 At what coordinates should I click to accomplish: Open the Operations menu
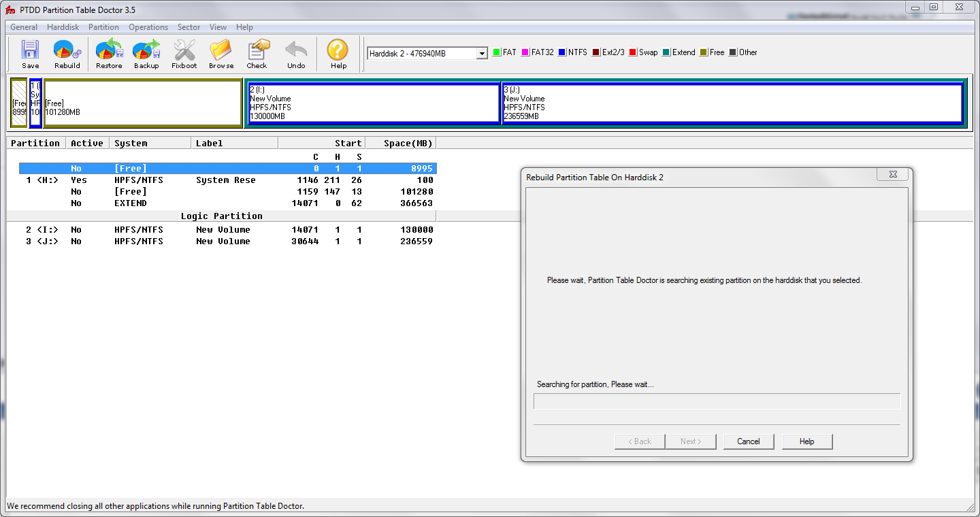[x=148, y=27]
